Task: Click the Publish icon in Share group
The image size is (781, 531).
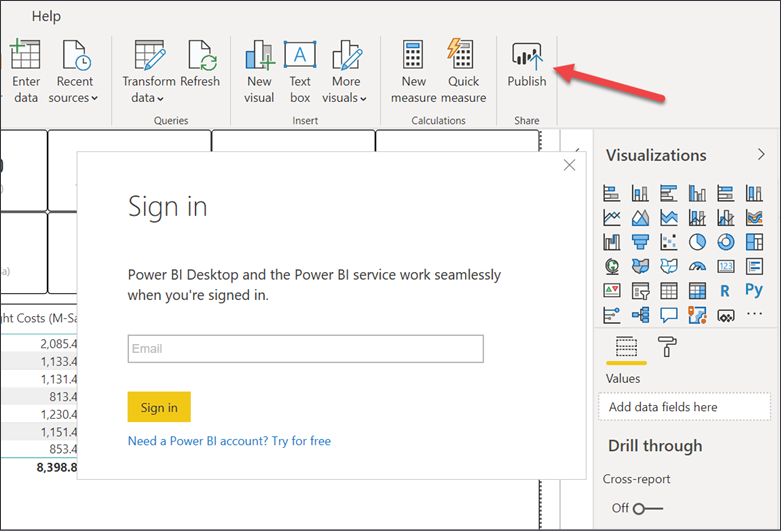Action: coord(527,55)
